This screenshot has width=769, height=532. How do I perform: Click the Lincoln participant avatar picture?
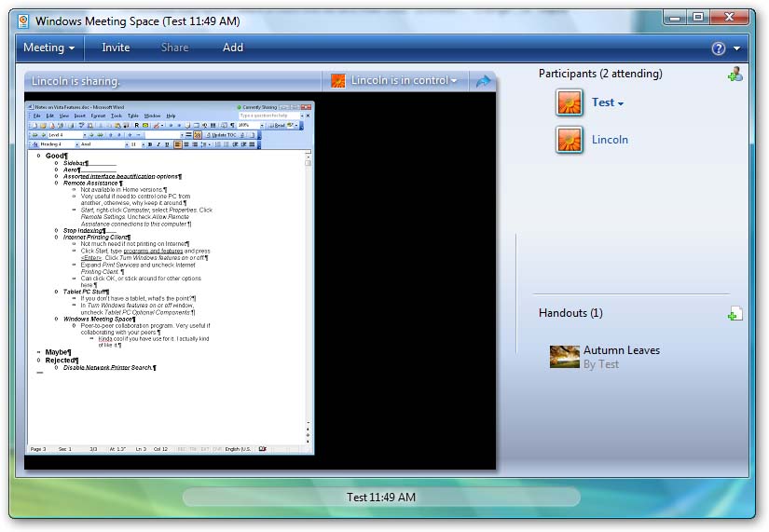[x=570, y=140]
